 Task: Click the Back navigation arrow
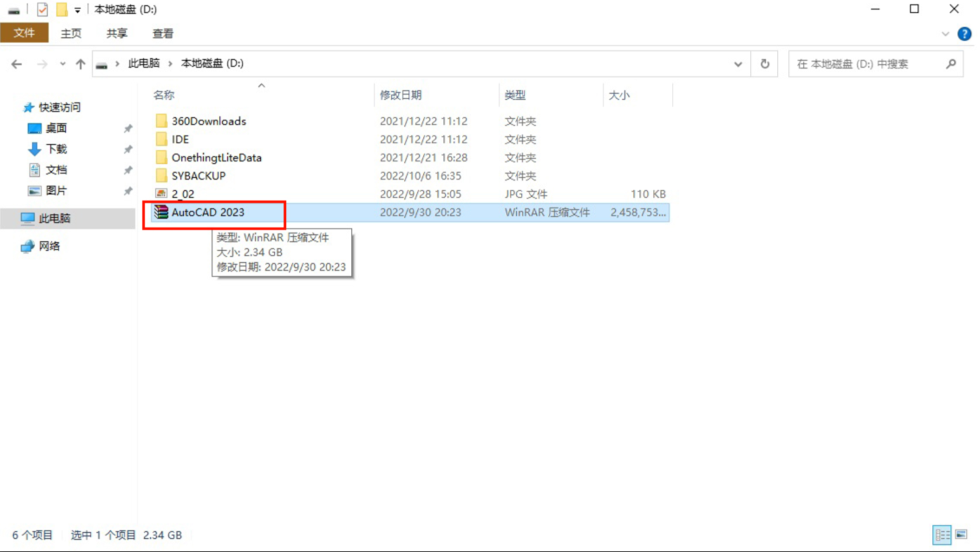[16, 64]
